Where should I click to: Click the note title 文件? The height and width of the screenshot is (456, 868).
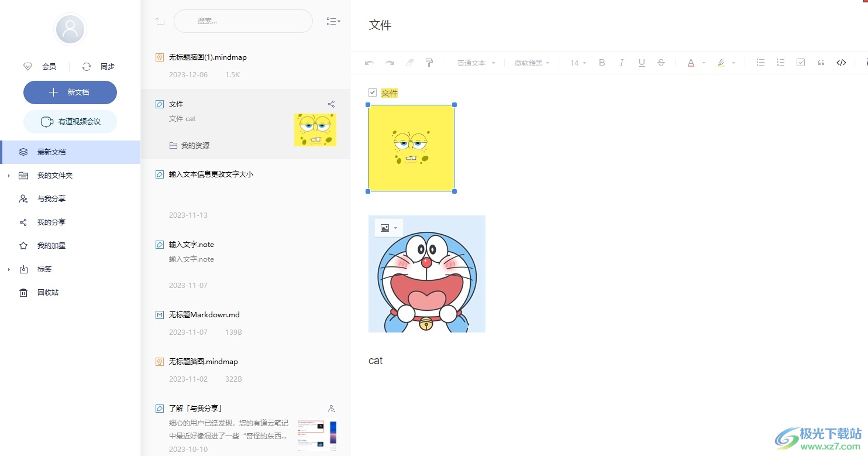coord(380,25)
